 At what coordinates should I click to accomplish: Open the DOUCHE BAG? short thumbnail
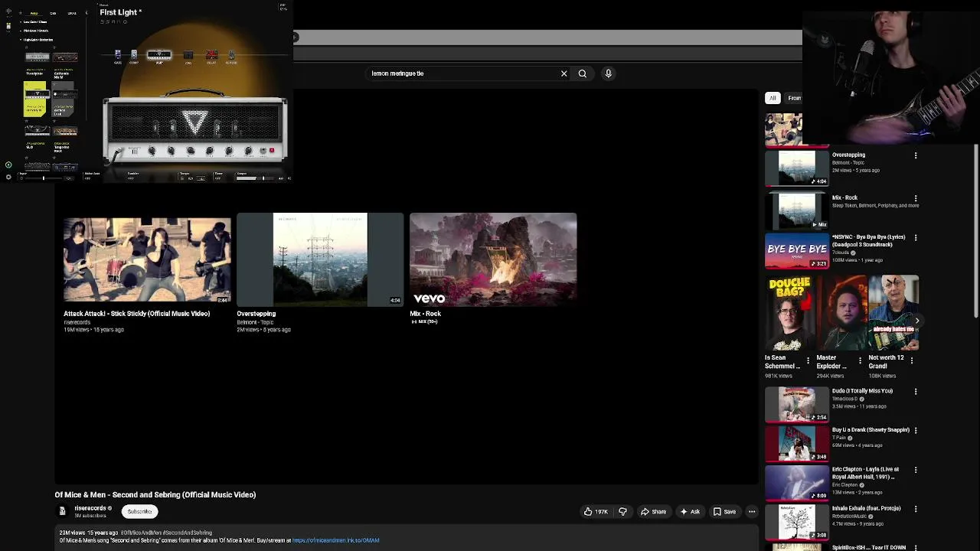(789, 314)
